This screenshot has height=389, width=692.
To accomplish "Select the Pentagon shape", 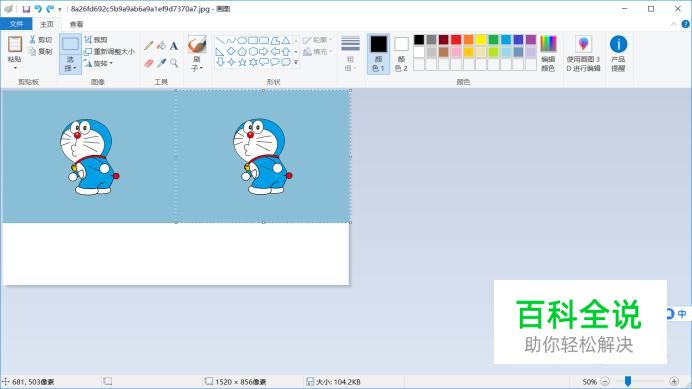I will coord(242,52).
